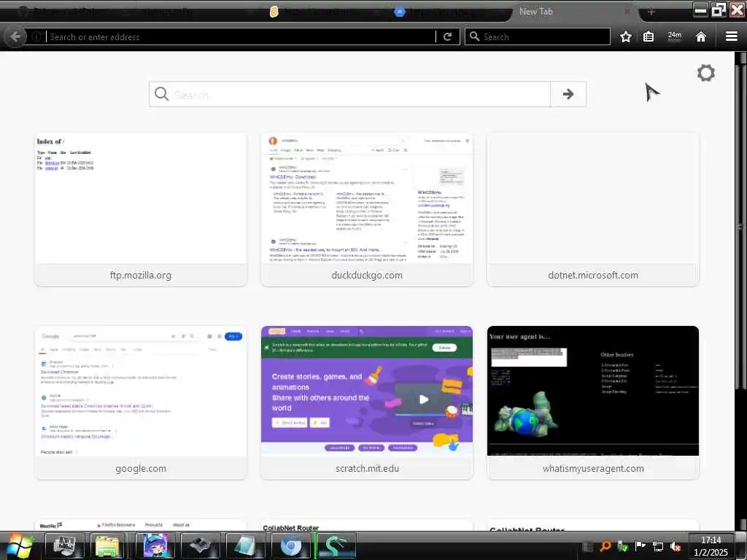Focus the Search or enter address field
The height and width of the screenshot is (560, 747).
241,36
